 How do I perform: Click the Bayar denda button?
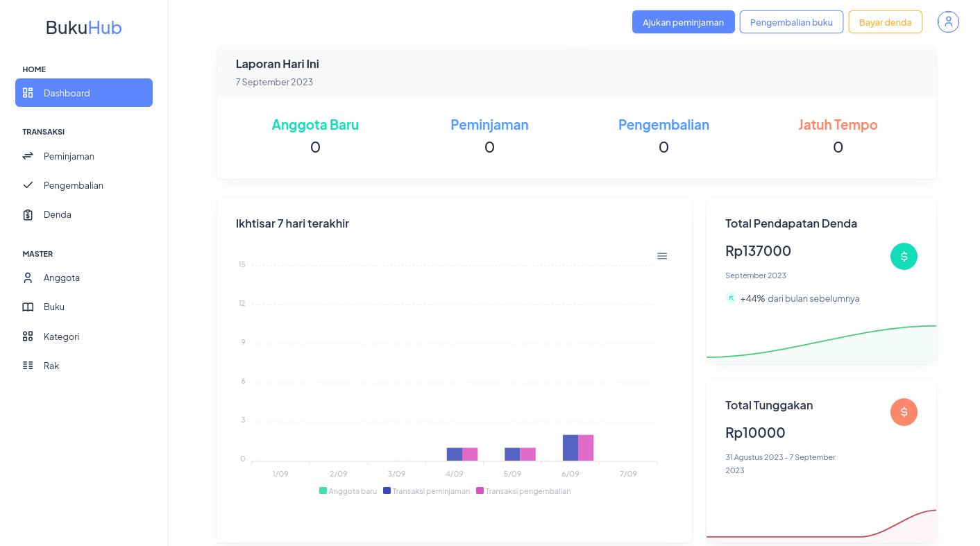point(885,22)
